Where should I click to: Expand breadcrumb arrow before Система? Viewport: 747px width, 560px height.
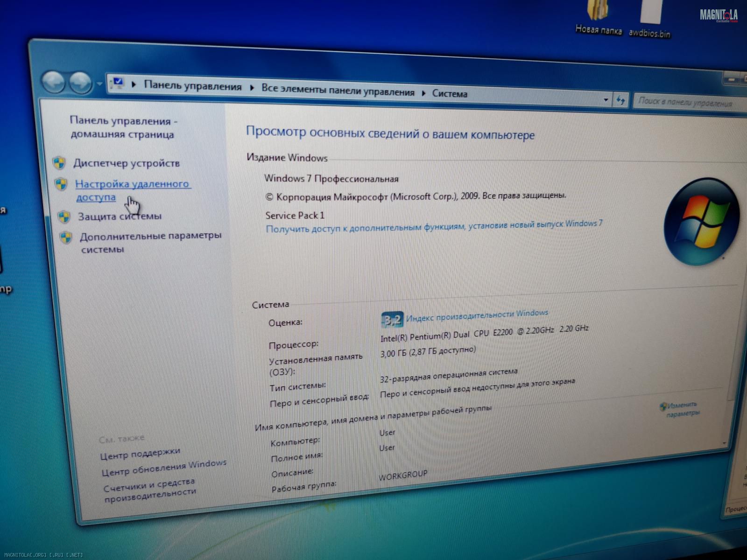tap(423, 93)
